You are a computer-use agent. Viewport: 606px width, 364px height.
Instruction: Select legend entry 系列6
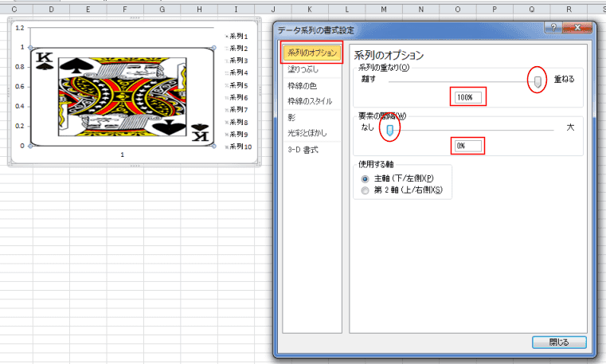click(237, 97)
